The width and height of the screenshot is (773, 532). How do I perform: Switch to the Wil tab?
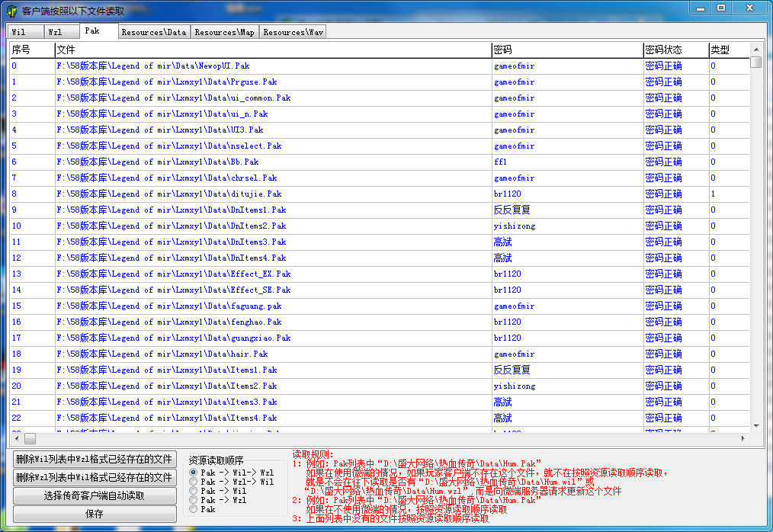pos(25,32)
